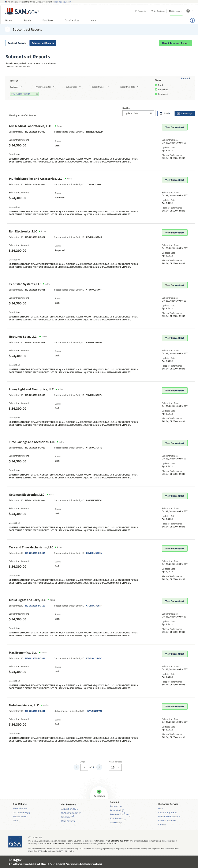Uncheck the Published status checkbox
The height and width of the screenshot is (868, 198).
156,90
